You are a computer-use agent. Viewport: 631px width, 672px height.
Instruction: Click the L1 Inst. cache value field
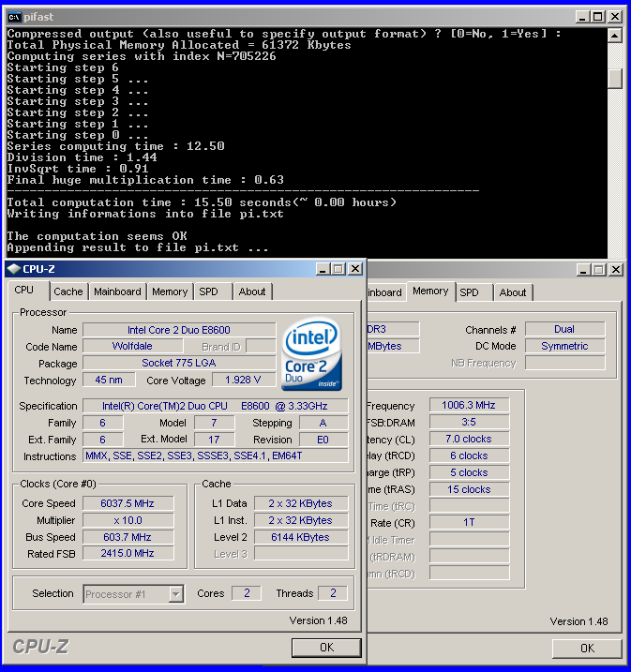[300, 520]
